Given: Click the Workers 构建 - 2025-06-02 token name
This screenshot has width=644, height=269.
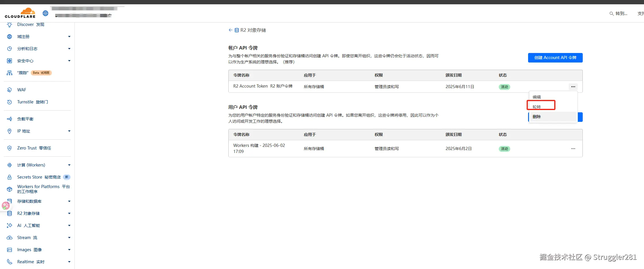Looking at the screenshot, I should tap(259, 148).
